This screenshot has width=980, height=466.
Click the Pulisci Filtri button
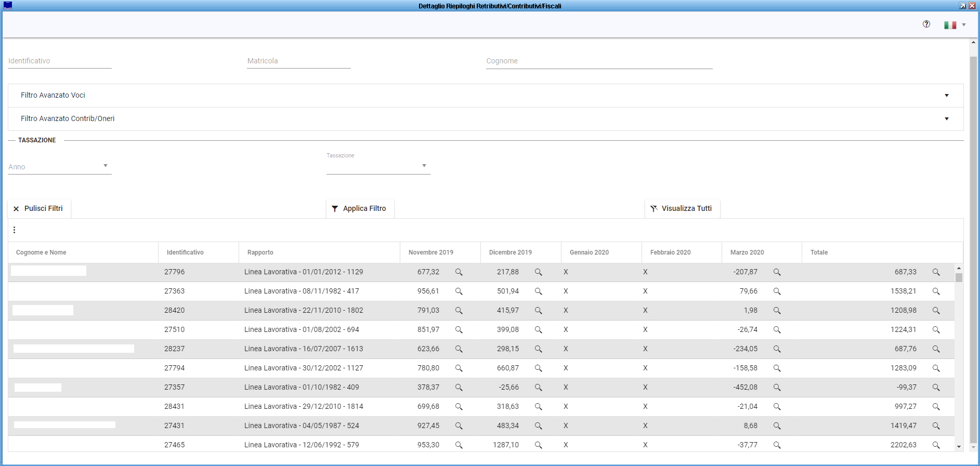pos(39,208)
